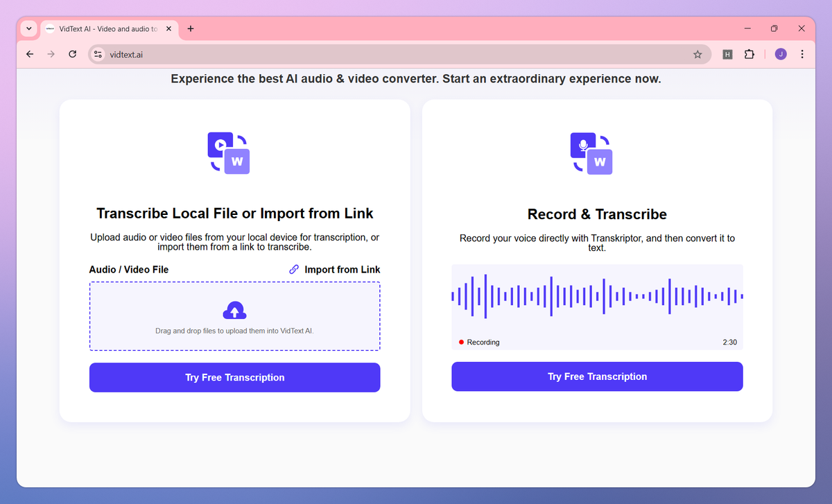The image size is (832, 504).
Task: Open the H extension icon
Action: pyautogui.click(x=727, y=54)
